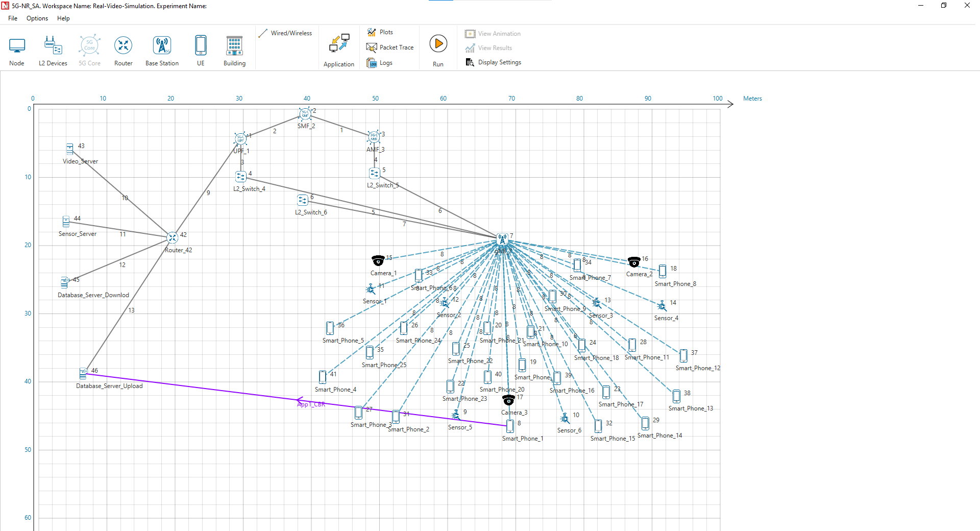980x531 pixels.
Task: Choose the Router tool
Action: coord(124,51)
